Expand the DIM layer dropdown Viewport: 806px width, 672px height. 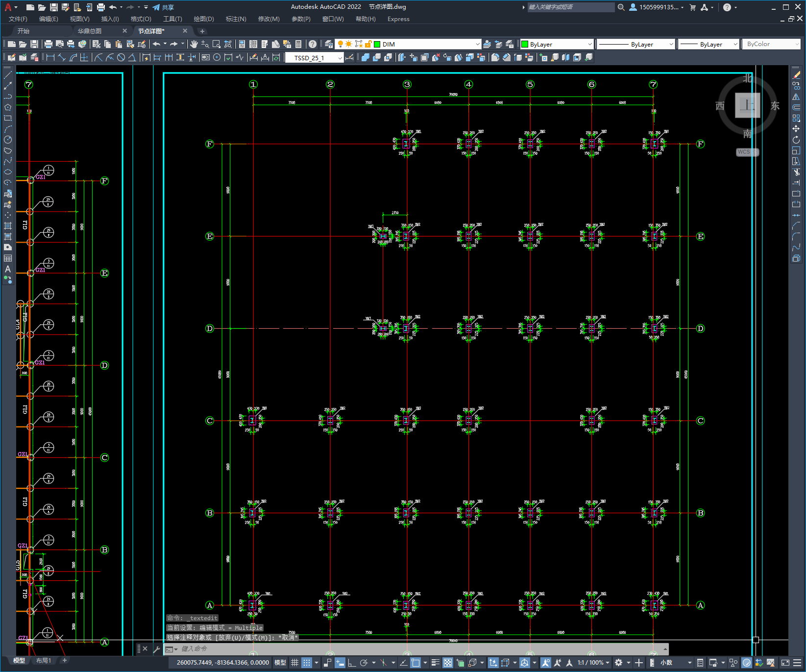(x=477, y=44)
